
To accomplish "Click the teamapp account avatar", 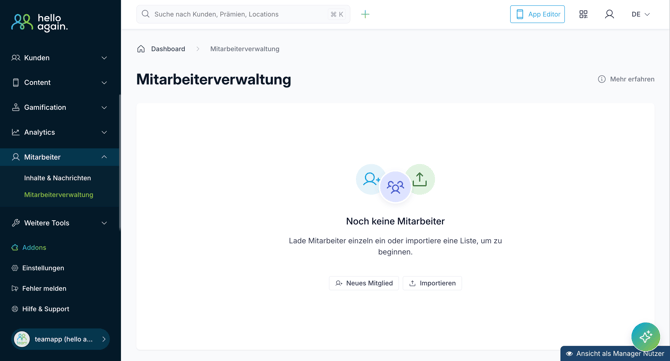I will pyautogui.click(x=22, y=339).
